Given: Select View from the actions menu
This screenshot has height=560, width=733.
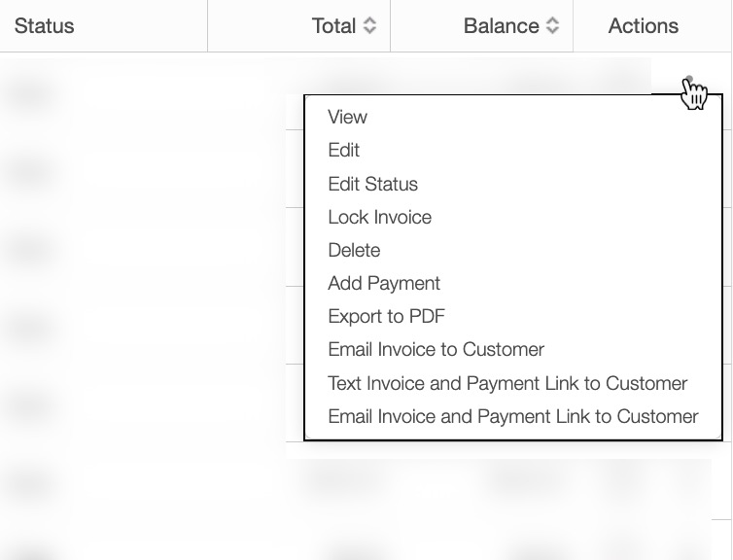Looking at the screenshot, I should (347, 117).
